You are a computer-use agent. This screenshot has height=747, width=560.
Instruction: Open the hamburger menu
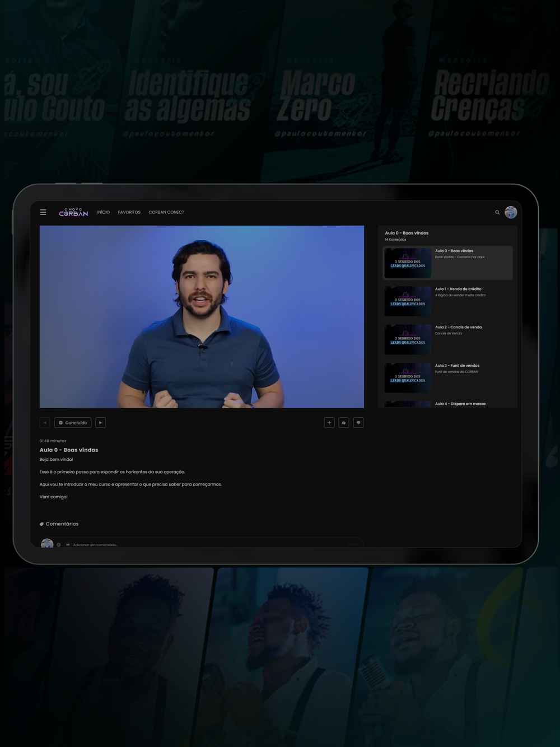pos(43,212)
